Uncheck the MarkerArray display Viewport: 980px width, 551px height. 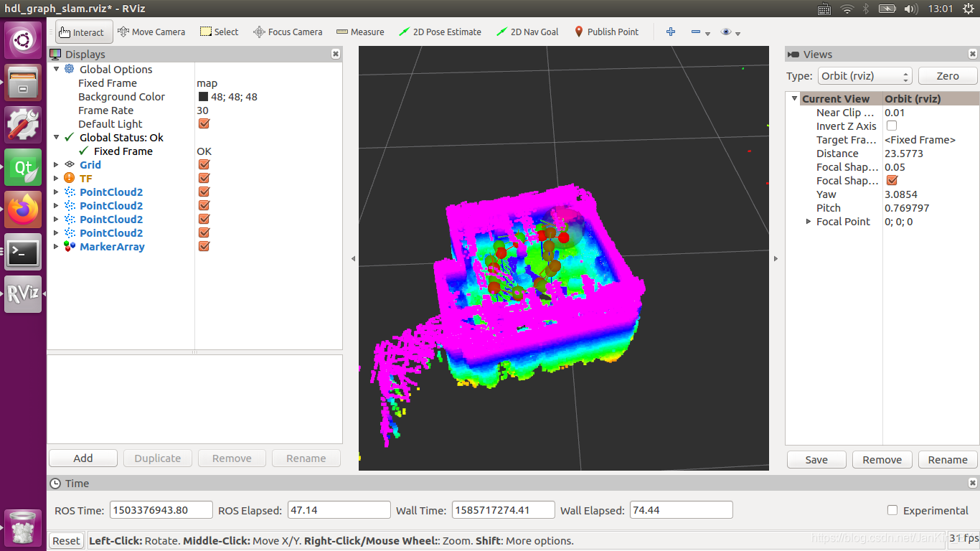tap(204, 246)
